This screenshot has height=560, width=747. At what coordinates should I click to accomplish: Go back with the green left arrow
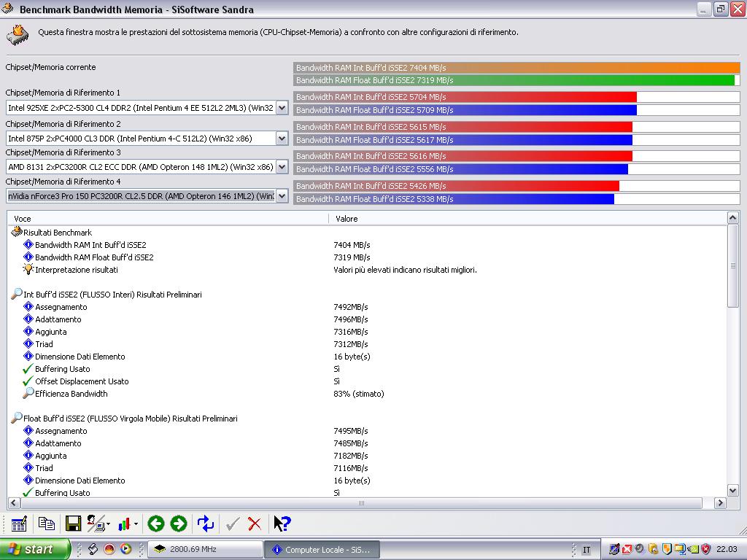pyautogui.click(x=156, y=524)
